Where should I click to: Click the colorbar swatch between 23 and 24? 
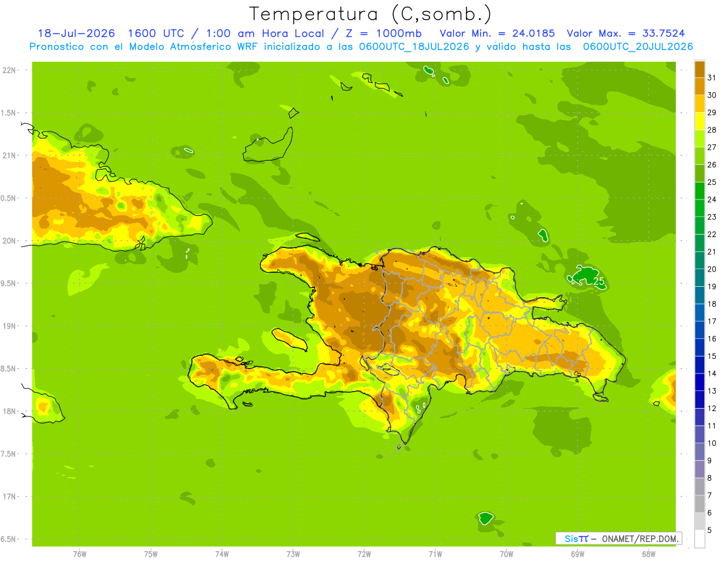[x=699, y=208]
